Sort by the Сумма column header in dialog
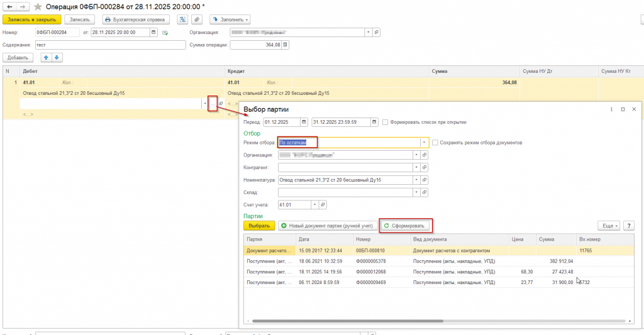 [556, 239]
